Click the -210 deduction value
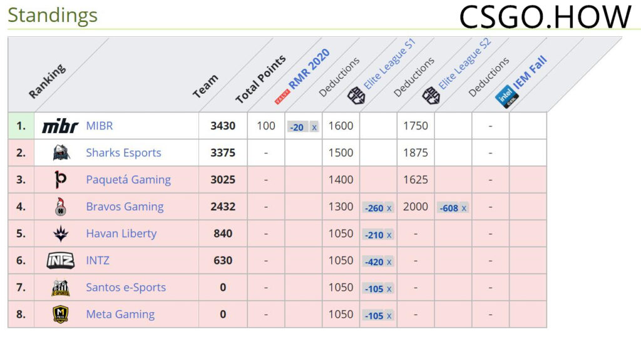Image resolution: width=641 pixels, height=364 pixels. tap(374, 235)
